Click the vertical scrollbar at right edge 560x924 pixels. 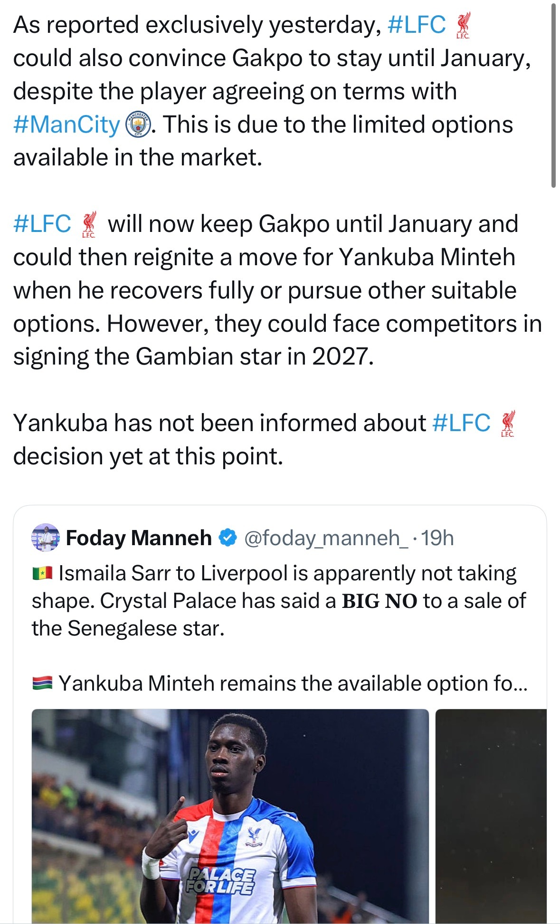(x=553, y=95)
